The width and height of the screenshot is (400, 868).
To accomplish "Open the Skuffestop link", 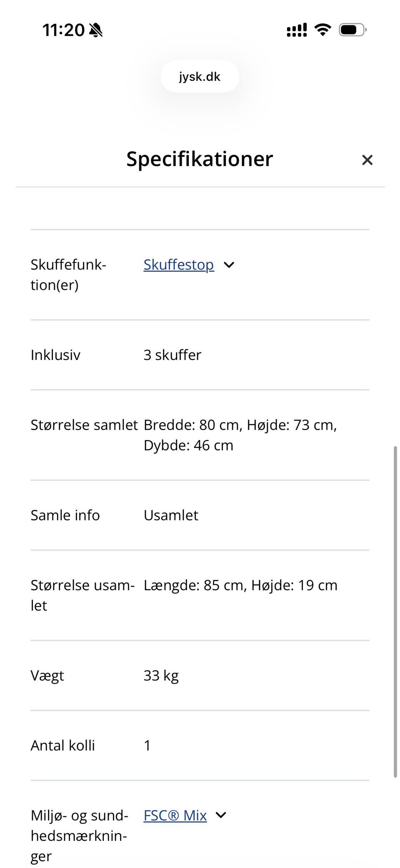I will point(178,264).
